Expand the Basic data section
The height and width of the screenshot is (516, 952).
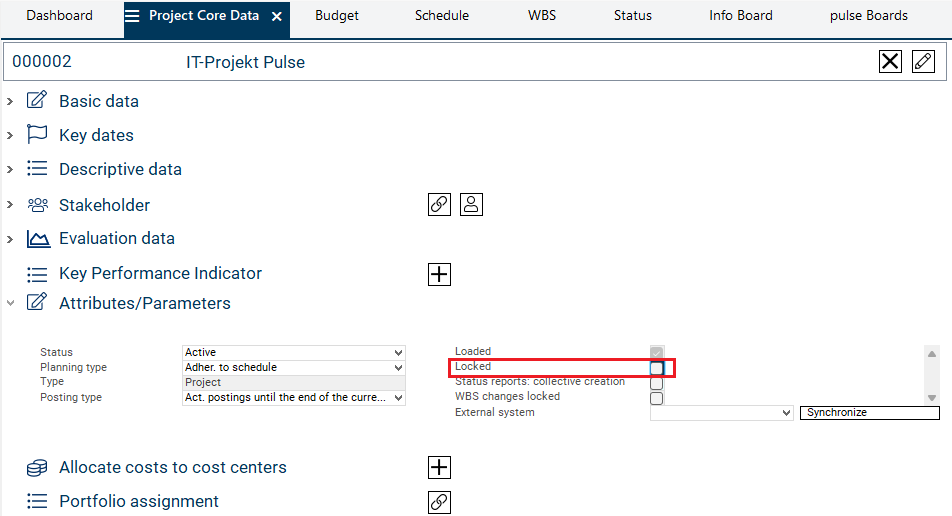pos(10,101)
